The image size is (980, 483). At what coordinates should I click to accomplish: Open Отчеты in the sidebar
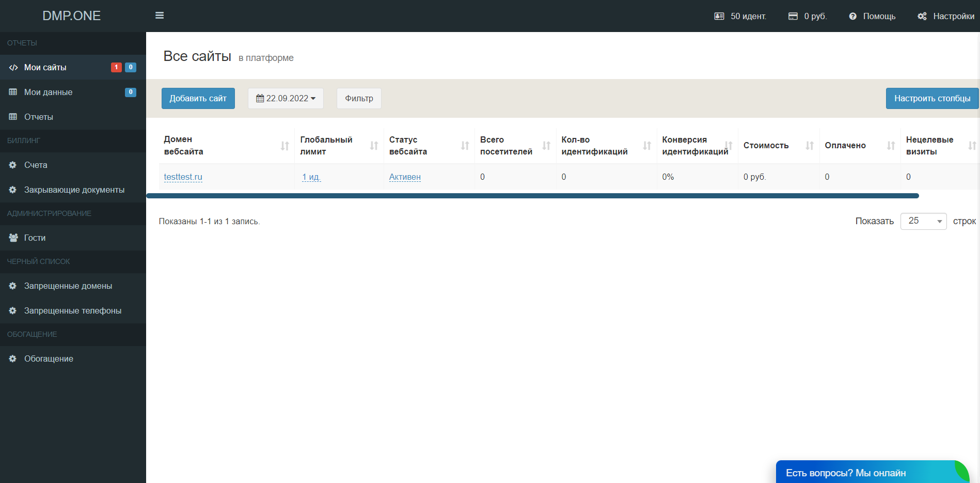pyautogui.click(x=73, y=117)
